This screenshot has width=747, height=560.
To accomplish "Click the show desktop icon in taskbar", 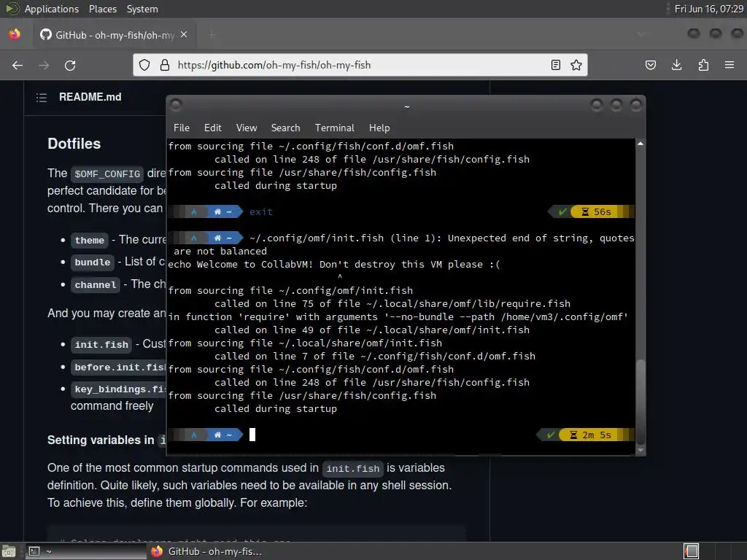I will pyautogui.click(x=9, y=551).
